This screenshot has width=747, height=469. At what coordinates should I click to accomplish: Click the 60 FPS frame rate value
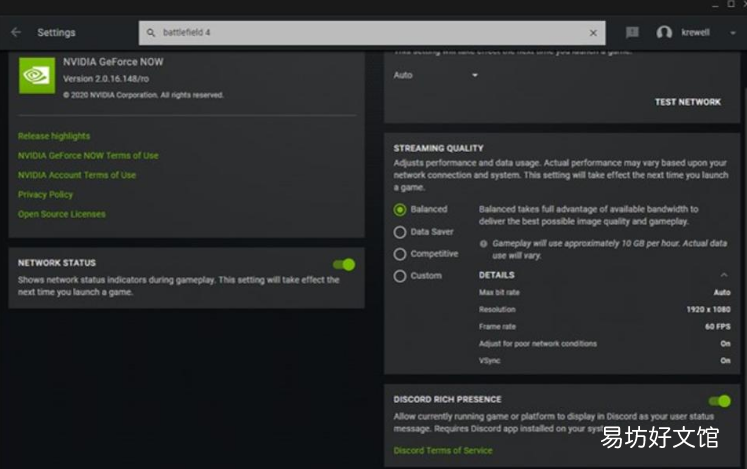click(717, 326)
